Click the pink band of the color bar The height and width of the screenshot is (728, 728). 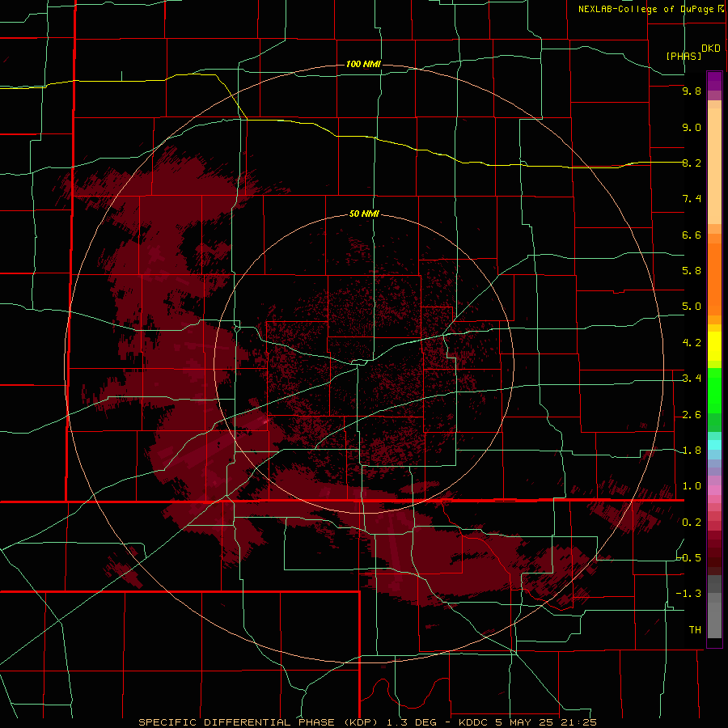click(x=714, y=490)
